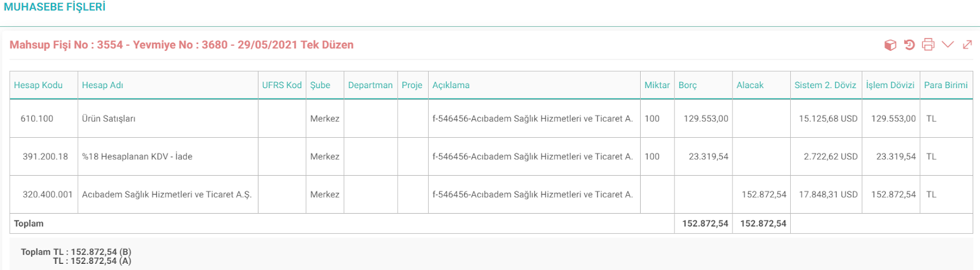Click the İşlem Dövizi column header
The width and height of the screenshot is (980, 270).
point(890,85)
